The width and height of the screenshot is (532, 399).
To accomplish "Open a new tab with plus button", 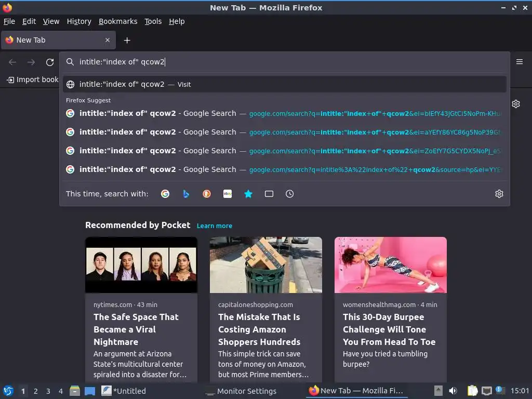I will pyautogui.click(x=127, y=41).
